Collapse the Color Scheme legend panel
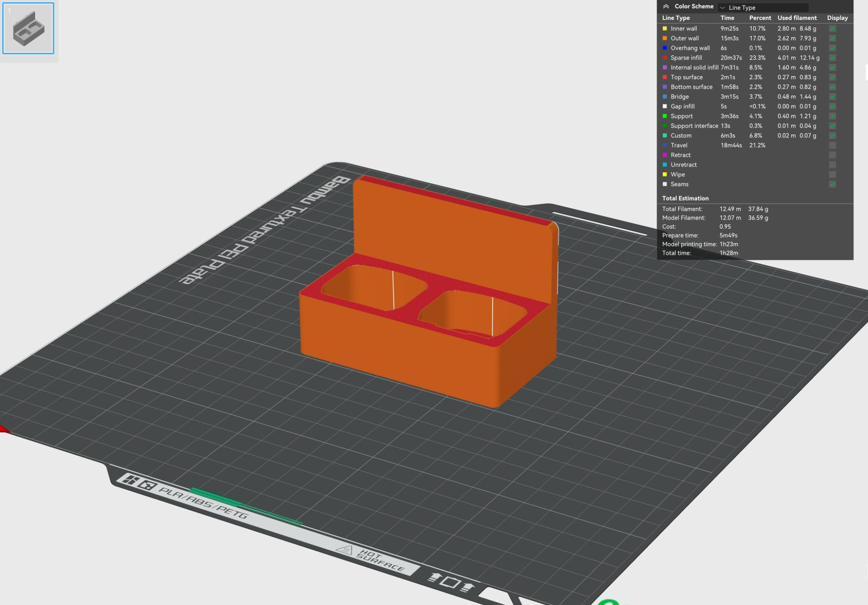 point(666,7)
